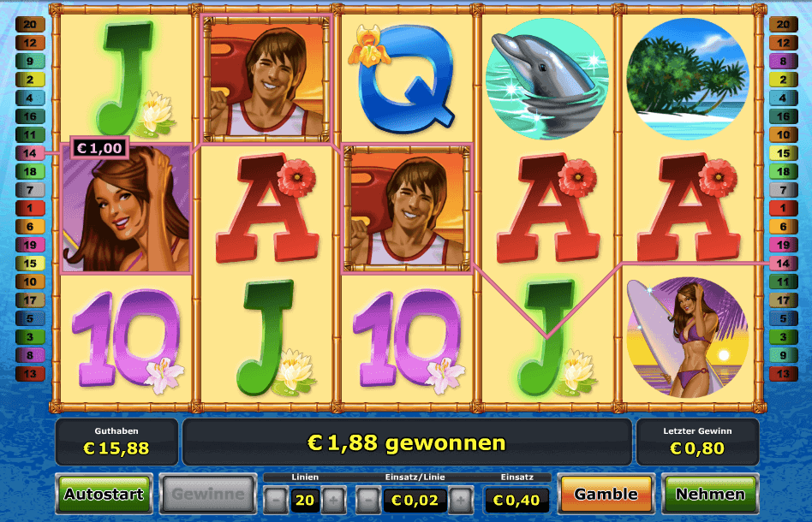Click the Guthaben balance display

(116, 442)
